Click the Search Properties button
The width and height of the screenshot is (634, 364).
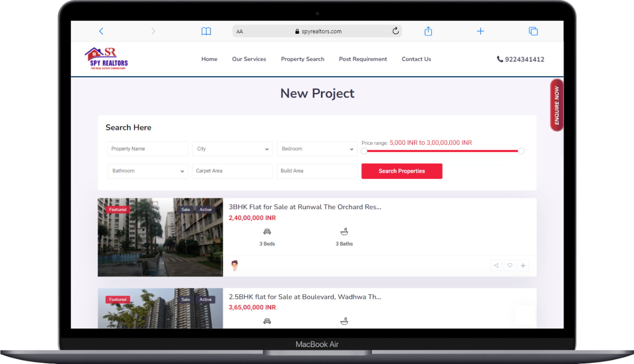tap(402, 171)
